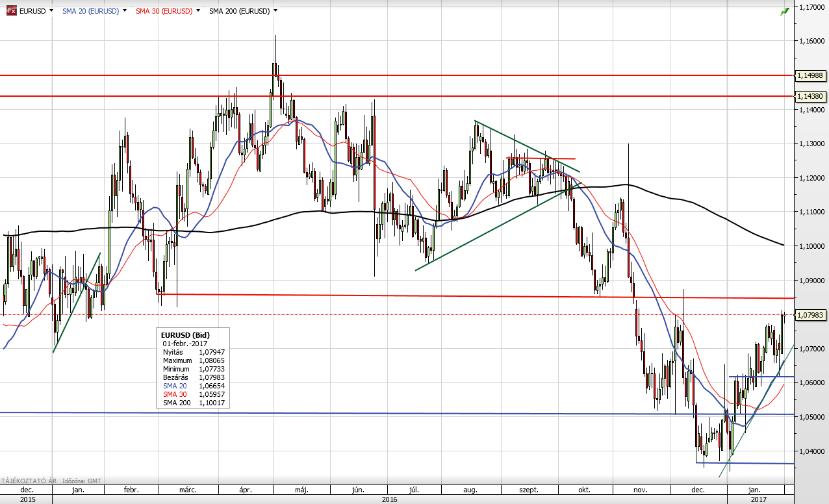Click the Maximum value 1,08065
The height and width of the screenshot is (504, 829).
click(x=212, y=360)
